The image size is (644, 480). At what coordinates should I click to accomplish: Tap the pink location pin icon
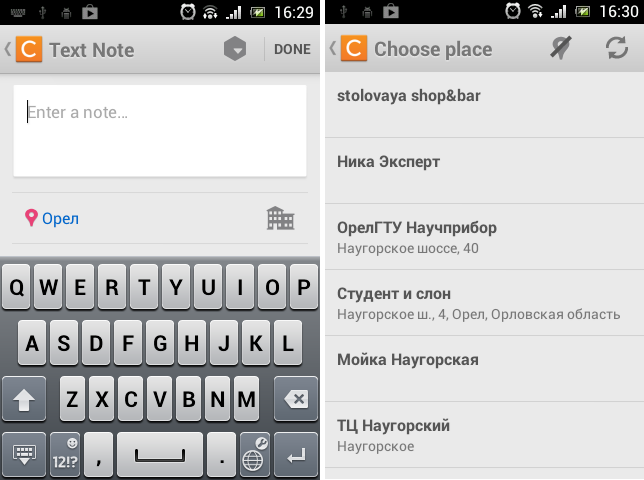pos(31,218)
